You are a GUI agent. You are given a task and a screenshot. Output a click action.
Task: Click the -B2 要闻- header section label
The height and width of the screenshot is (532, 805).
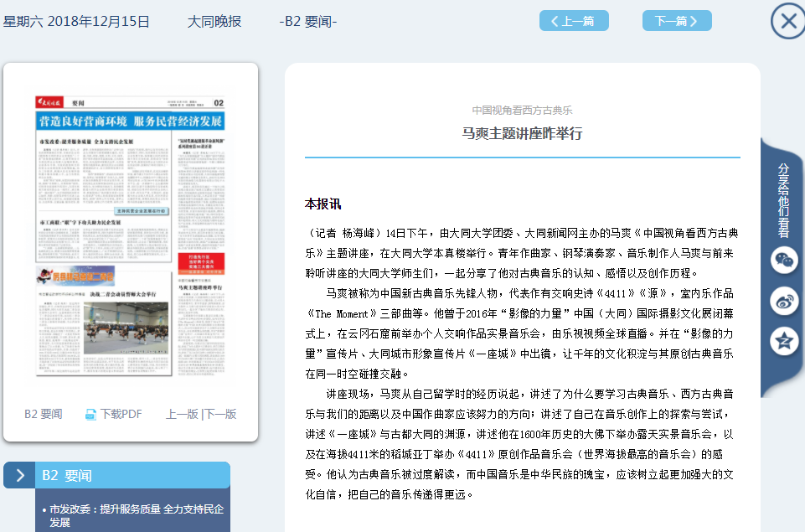pos(308,21)
